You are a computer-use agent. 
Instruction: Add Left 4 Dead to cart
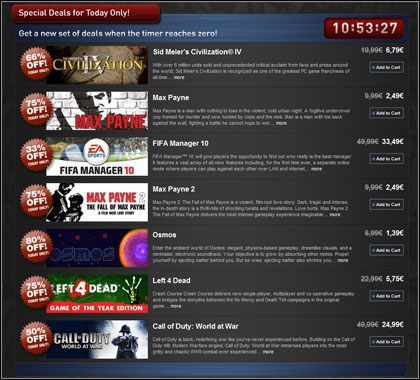tap(387, 296)
